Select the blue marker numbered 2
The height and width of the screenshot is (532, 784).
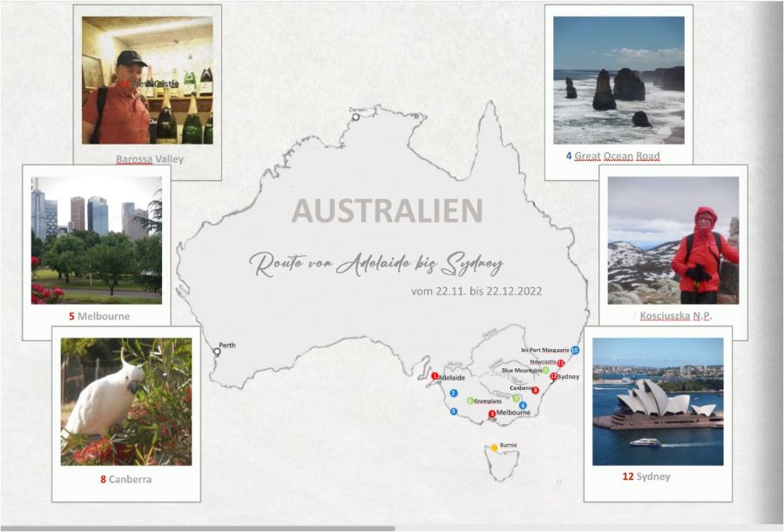[454, 394]
